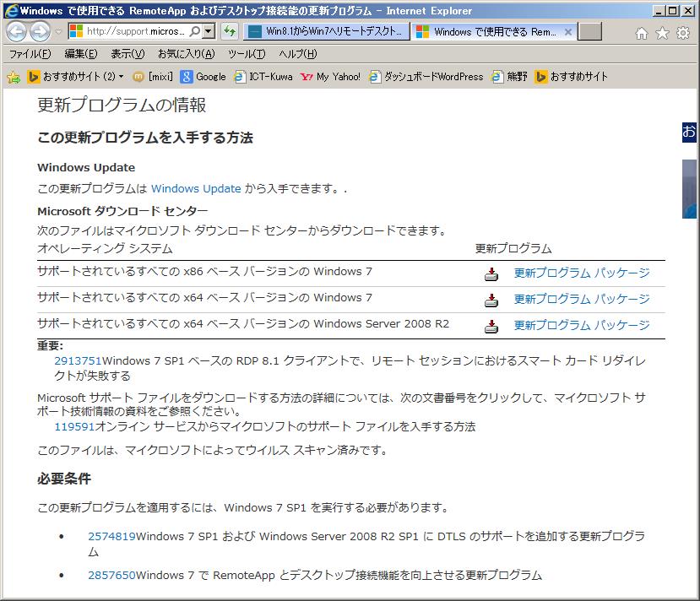Open the お気に入り(A) menu
700x601 pixels.
[186, 54]
